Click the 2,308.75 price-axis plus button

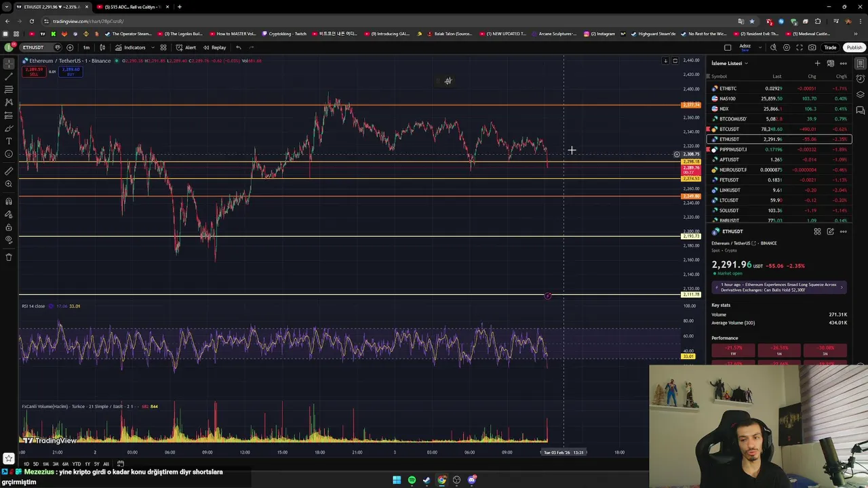click(676, 155)
